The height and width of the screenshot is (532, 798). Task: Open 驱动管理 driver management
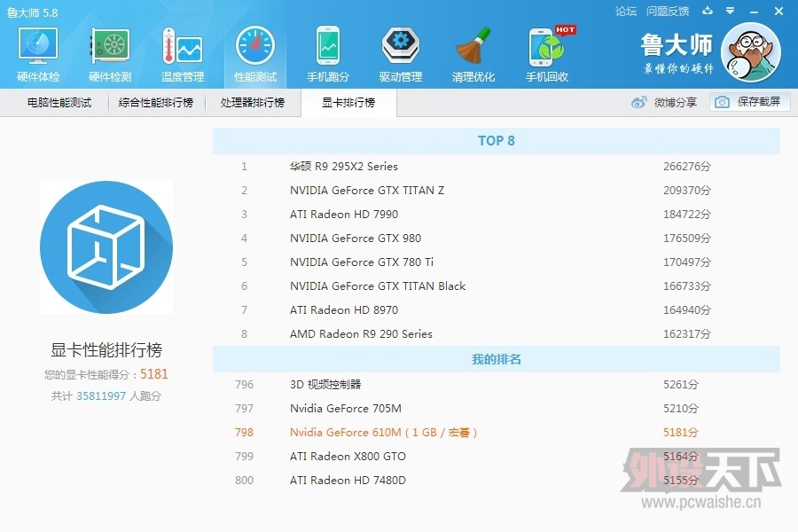pyautogui.click(x=401, y=55)
